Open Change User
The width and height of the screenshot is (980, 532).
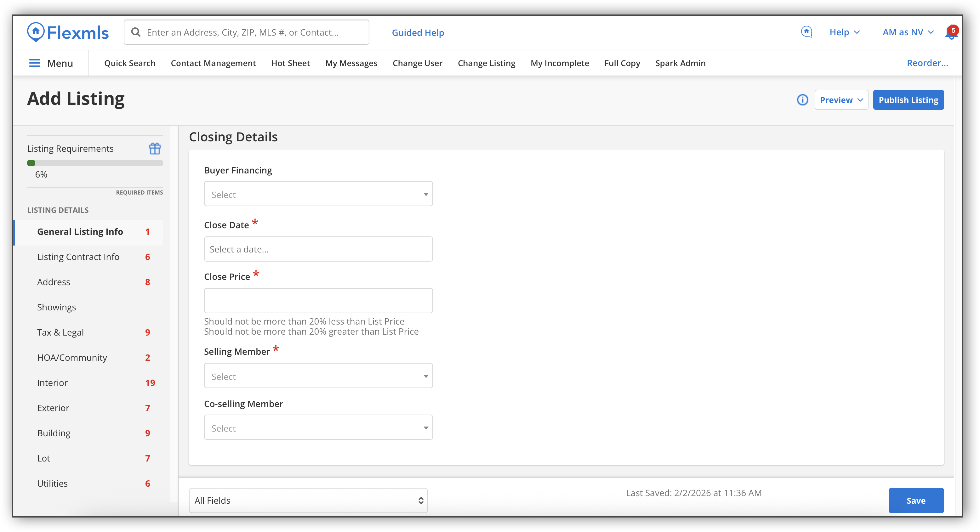[417, 63]
